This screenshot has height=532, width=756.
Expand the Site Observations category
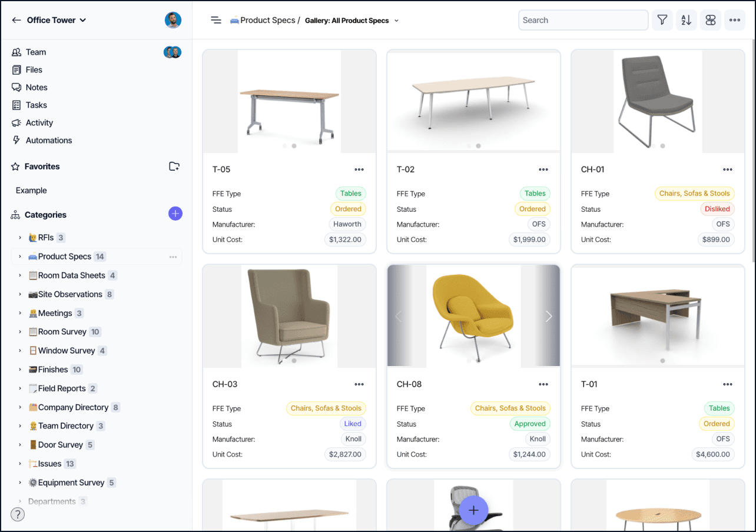(19, 294)
